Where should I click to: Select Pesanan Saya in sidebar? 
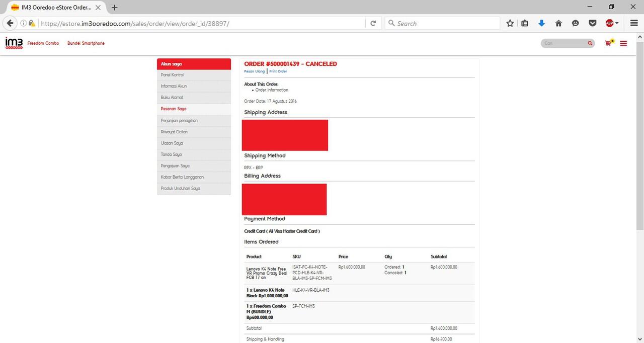tap(194, 109)
